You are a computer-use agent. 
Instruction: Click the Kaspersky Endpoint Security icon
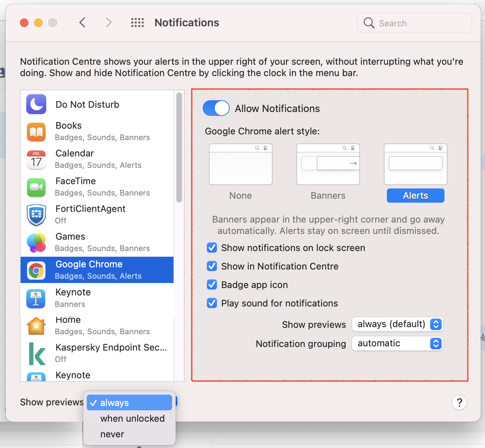37,354
